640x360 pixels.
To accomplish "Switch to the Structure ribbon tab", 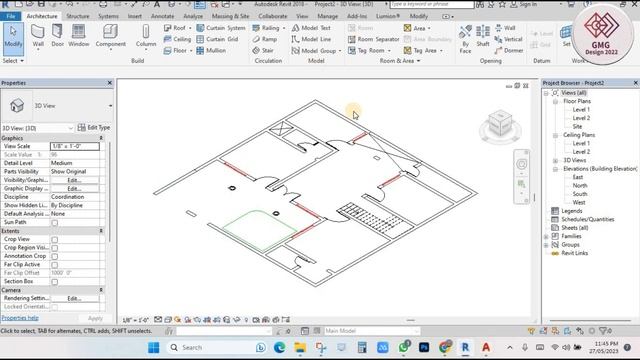I will click(78, 16).
